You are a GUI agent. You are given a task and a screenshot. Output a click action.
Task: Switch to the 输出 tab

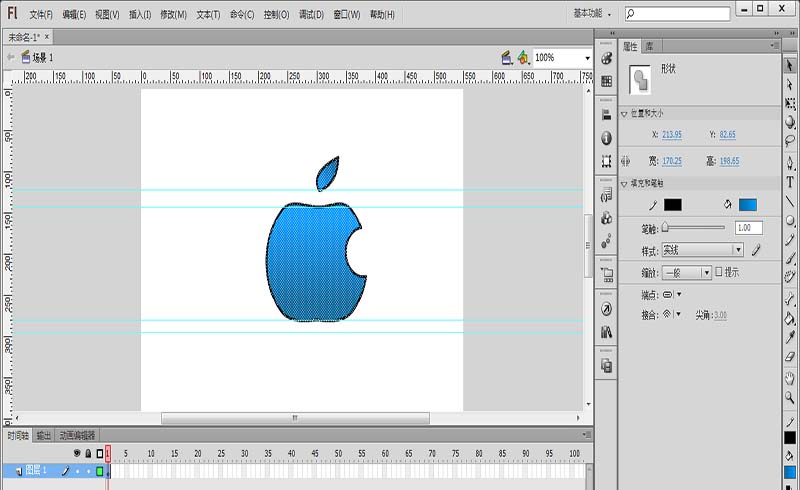44,435
